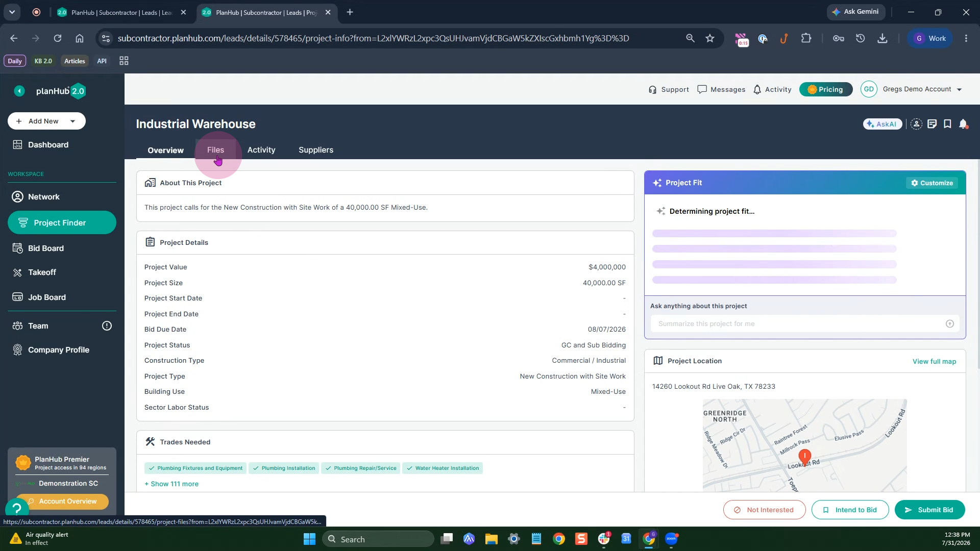Screen dimensions: 980x551
Task: Click the GD account avatar
Action: (x=869, y=89)
